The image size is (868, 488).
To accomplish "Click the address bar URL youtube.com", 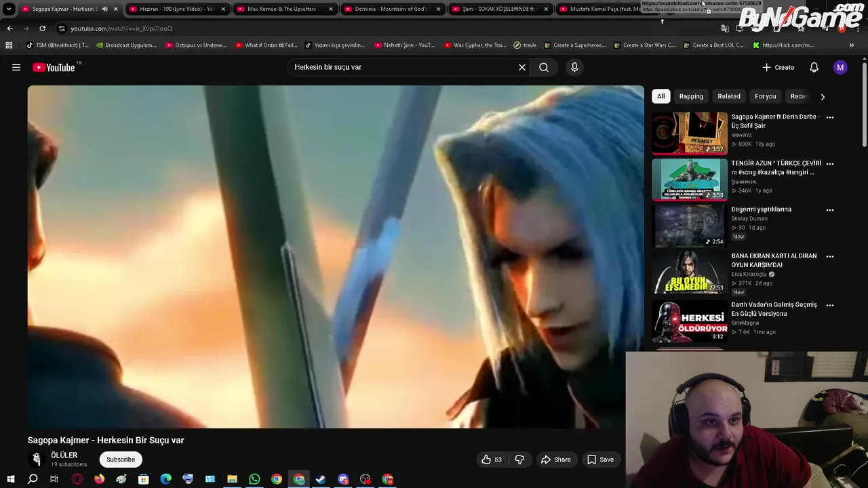I will [x=121, y=28].
